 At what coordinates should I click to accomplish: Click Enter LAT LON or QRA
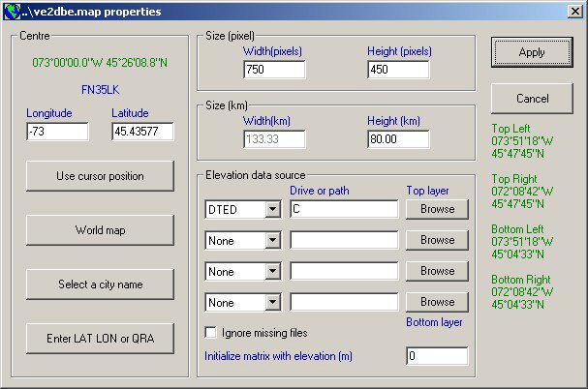click(x=100, y=339)
